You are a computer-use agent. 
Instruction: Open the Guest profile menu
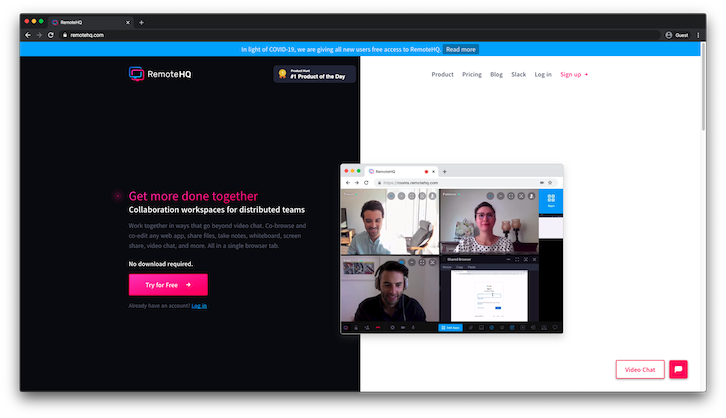coord(676,35)
